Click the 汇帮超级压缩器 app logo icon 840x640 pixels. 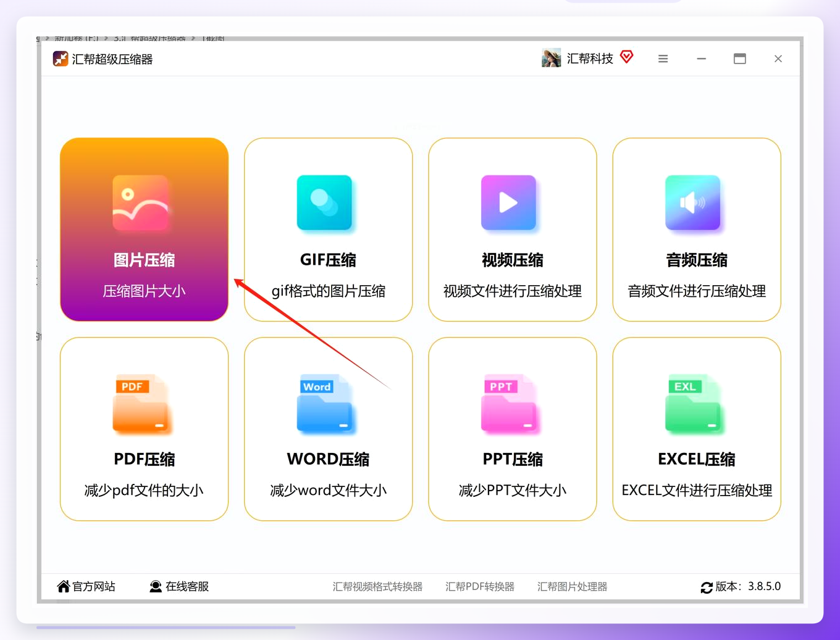(61, 59)
